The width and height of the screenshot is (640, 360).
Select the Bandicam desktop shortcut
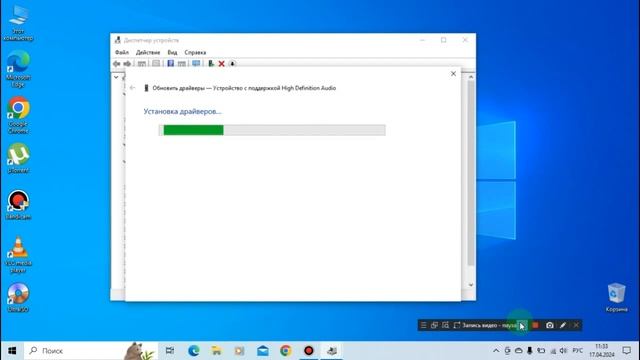[x=18, y=205]
